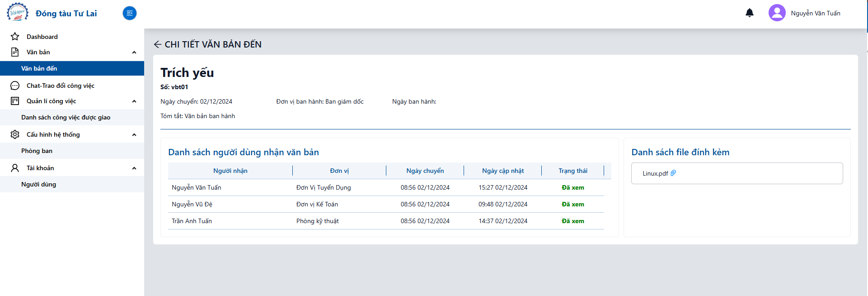Click the CHI TIẾT VĂN BẢN ĐẾN title

pyautogui.click(x=213, y=44)
